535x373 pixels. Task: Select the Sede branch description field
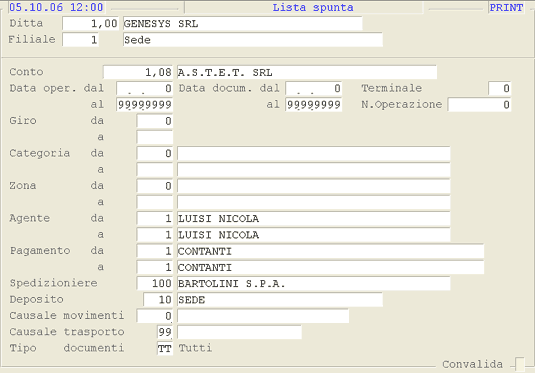252,40
